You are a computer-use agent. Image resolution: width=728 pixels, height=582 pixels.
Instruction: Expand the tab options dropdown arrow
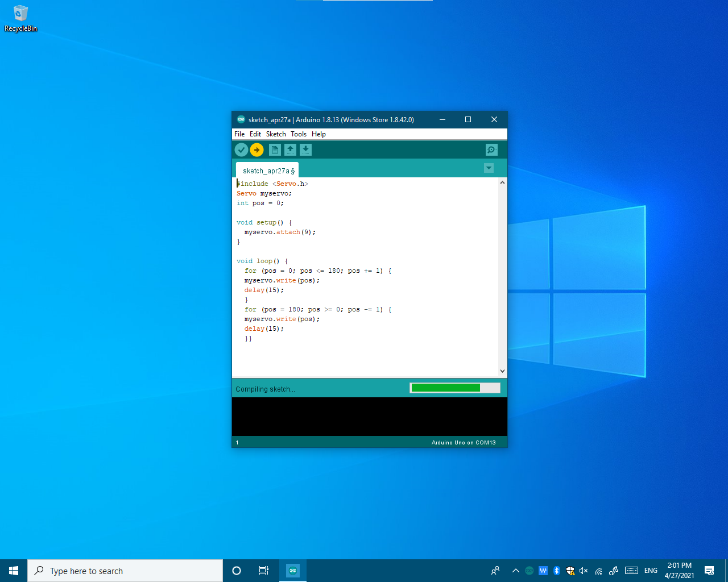coord(489,168)
